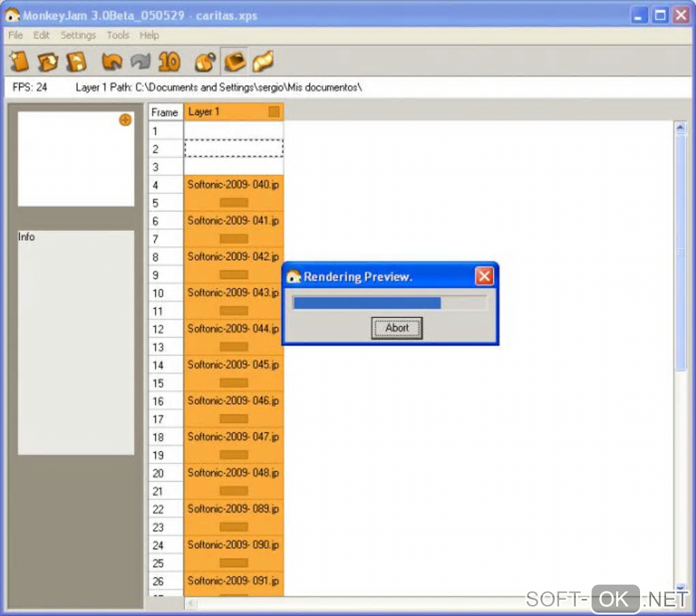Select cell Softonic-2009- 089.jp

click(233, 509)
